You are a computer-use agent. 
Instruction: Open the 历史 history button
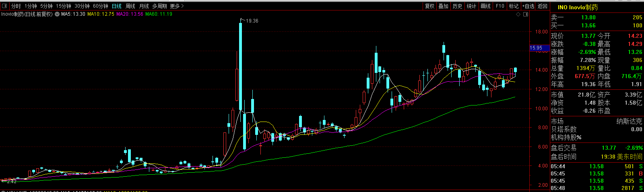click(458, 6)
